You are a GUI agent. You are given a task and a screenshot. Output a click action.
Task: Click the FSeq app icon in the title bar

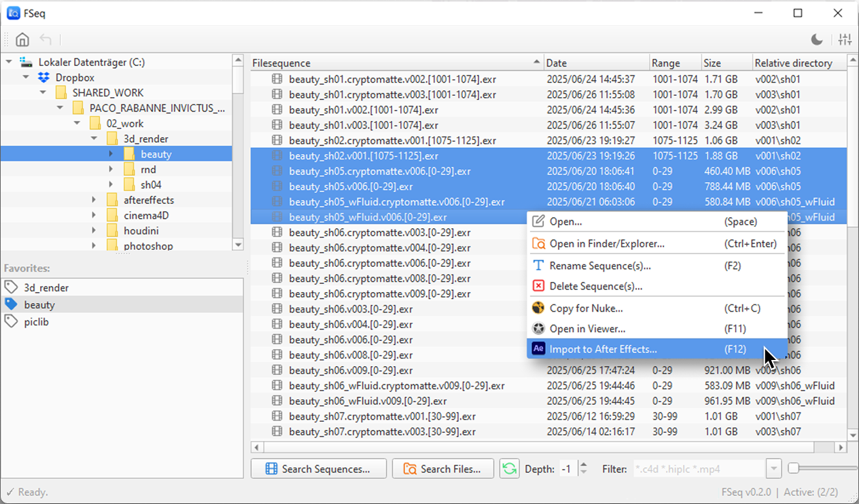[x=12, y=12]
